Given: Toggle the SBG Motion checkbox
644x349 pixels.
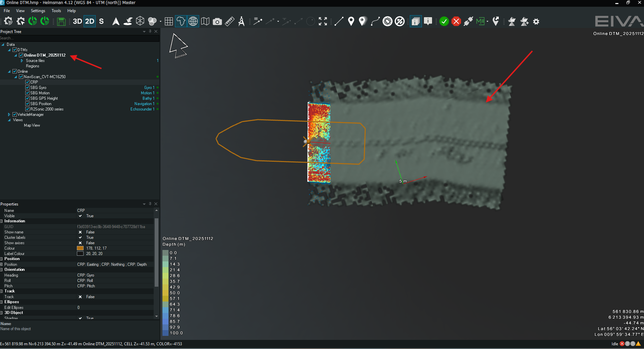Looking at the screenshot, I should (x=28, y=93).
